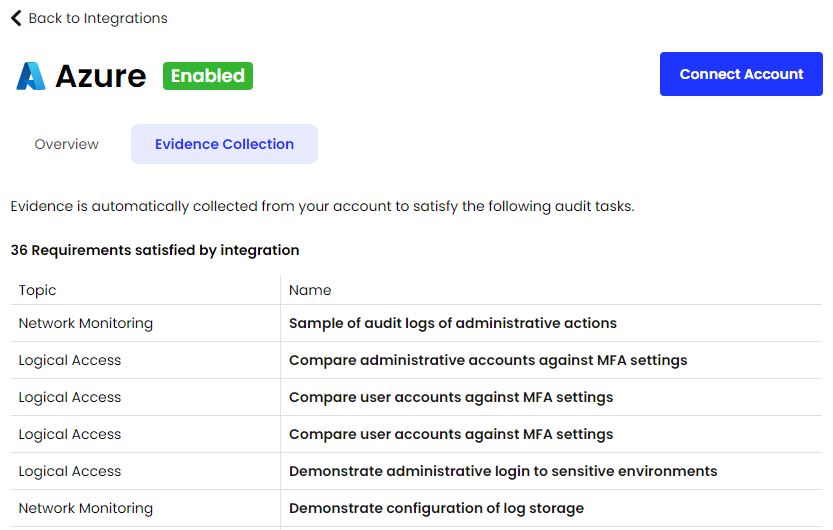833x530 pixels.
Task: Click the Name column header
Action: [310, 290]
